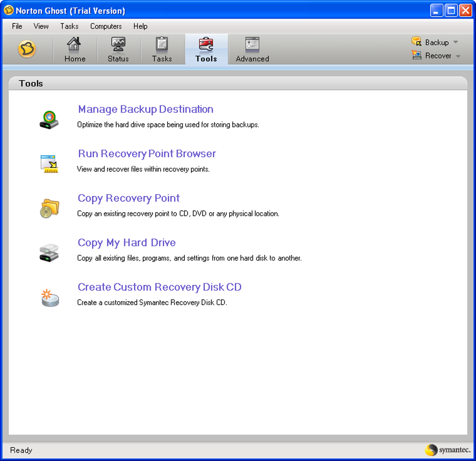Click the Copy My Hard Drive disks icon
This screenshot has width=476, height=461.
tap(49, 252)
